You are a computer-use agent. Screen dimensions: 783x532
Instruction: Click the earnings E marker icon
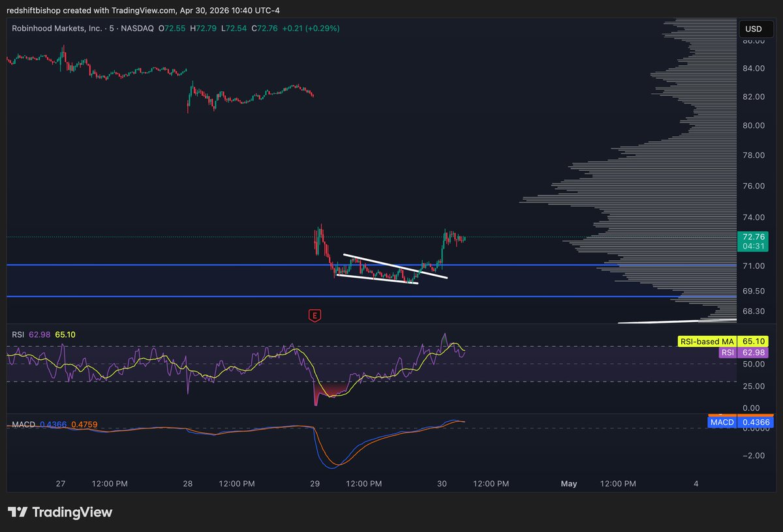coord(315,316)
